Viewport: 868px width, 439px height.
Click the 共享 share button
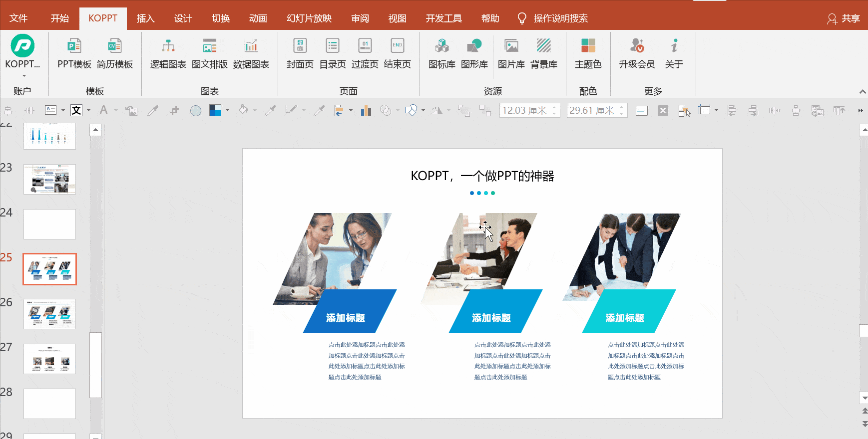coord(844,18)
